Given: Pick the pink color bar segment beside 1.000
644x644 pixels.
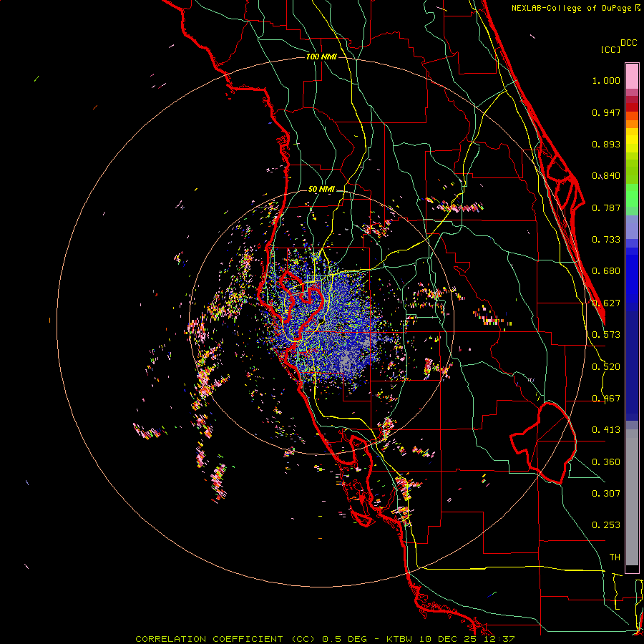Looking at the screenshot, I should pyautogui.click(x=632, y=77).
